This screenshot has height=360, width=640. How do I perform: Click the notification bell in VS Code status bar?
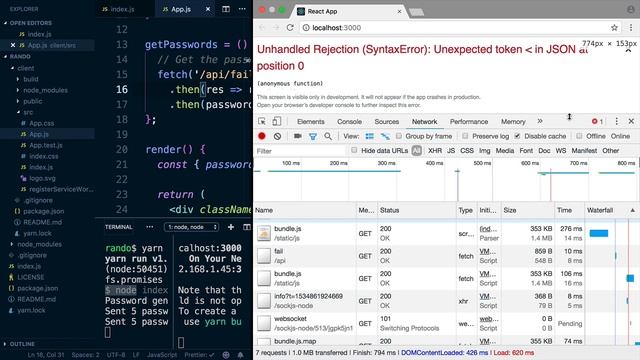[240, 355]
